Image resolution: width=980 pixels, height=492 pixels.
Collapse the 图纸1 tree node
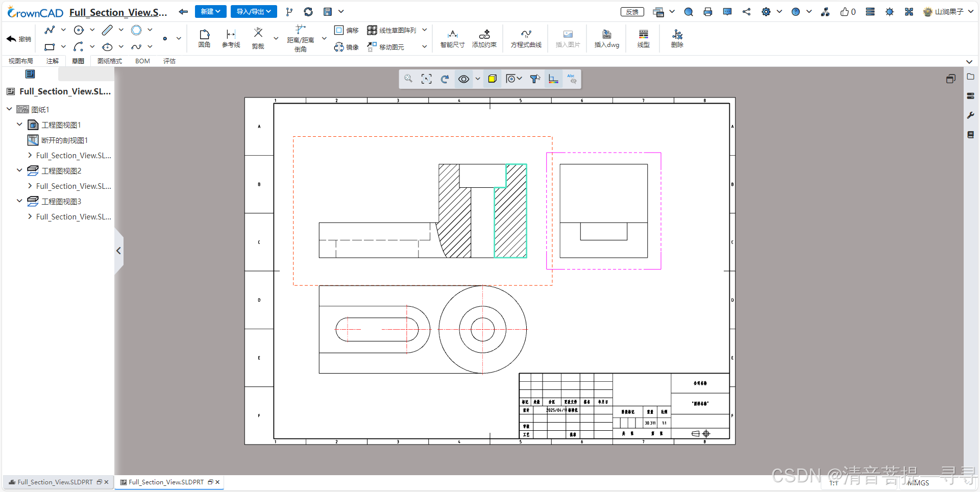tap(9, 109)
